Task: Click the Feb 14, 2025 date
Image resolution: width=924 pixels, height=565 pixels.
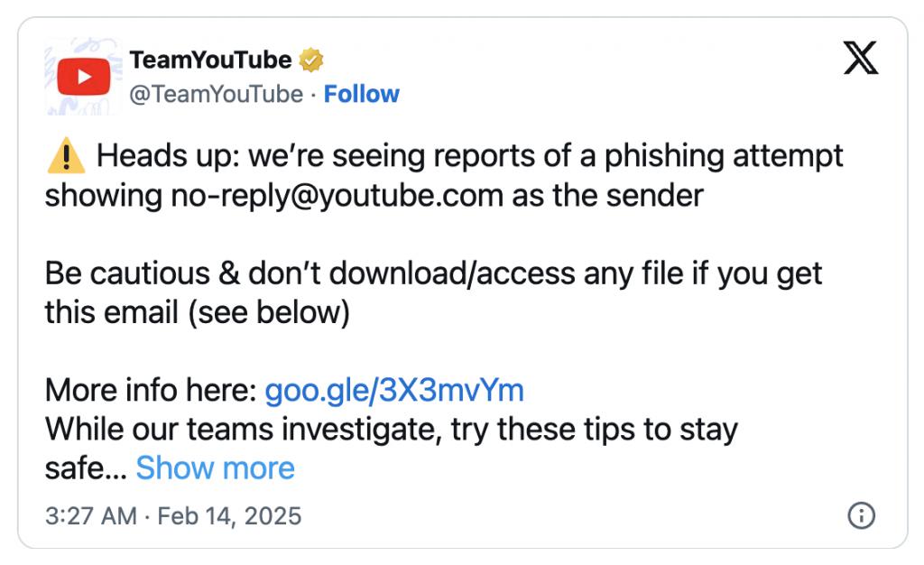Action: click(x=229, y=516)
